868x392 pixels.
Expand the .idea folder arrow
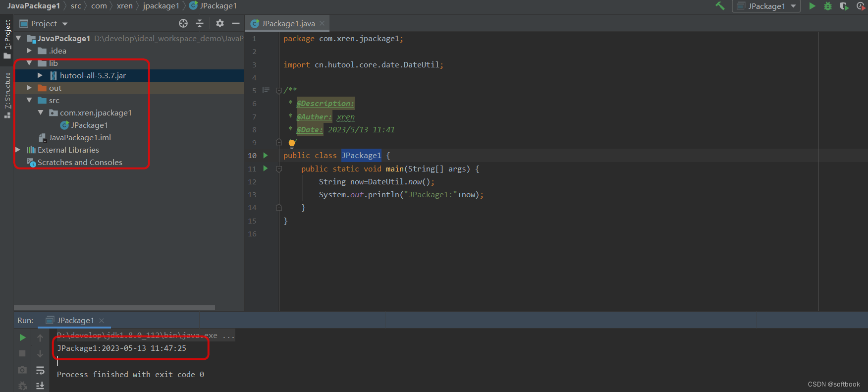[x=29, y=51]
